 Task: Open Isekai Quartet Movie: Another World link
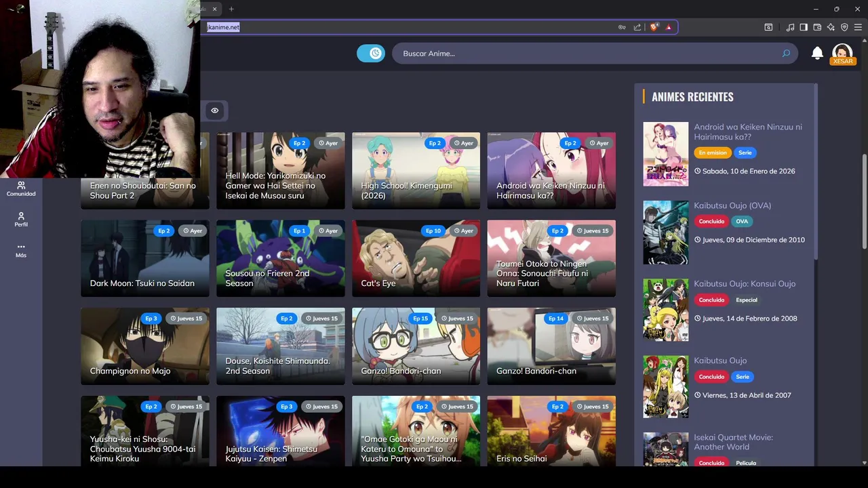[733, 442]
